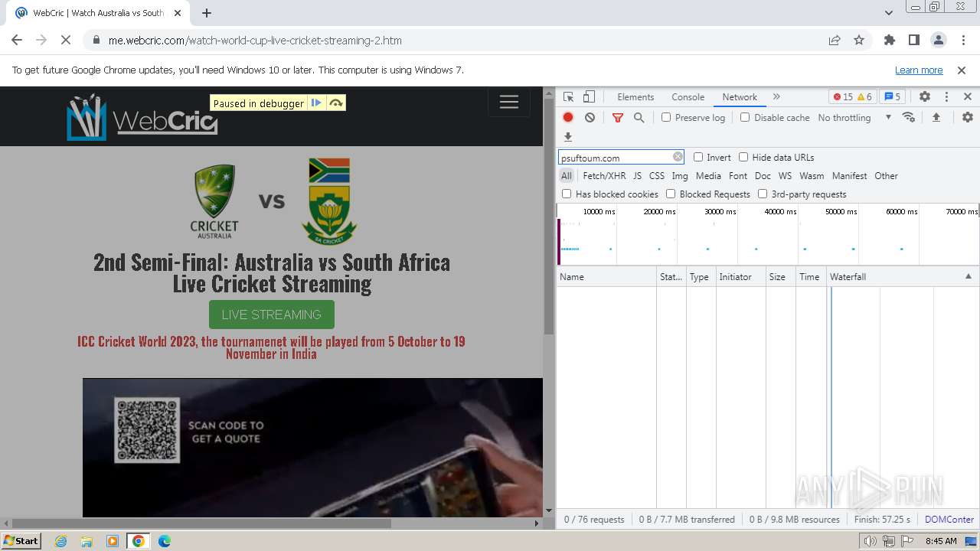Go back to the previous page
980x551 pixels.
pyautogui.click(x=17, y=41)
